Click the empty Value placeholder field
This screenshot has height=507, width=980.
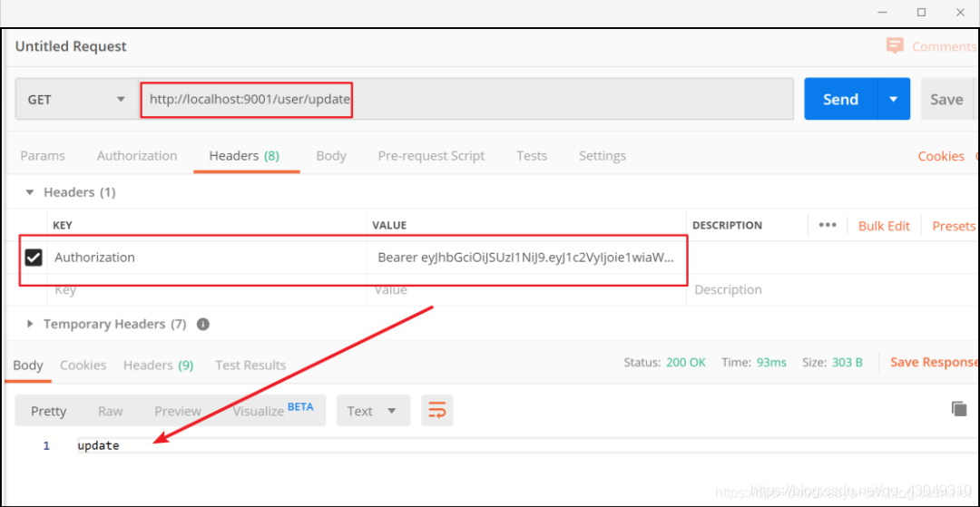click(x=526, y=289)
